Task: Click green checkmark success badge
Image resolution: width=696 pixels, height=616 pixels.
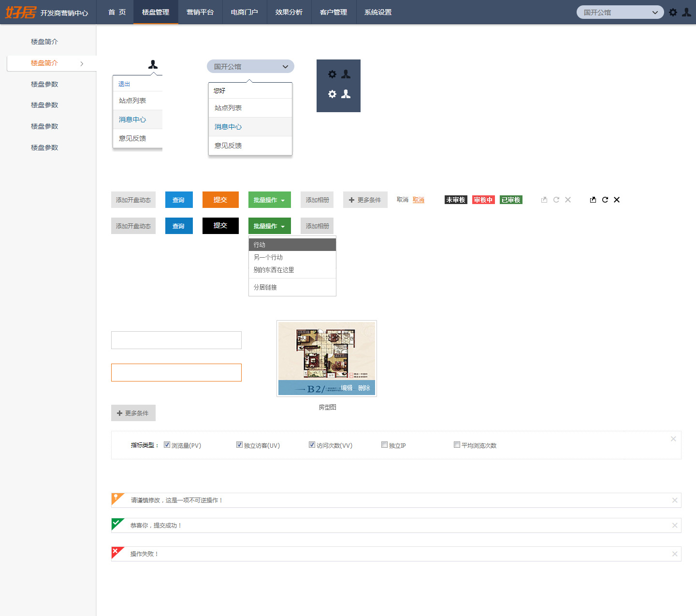Action: [116, 523]
